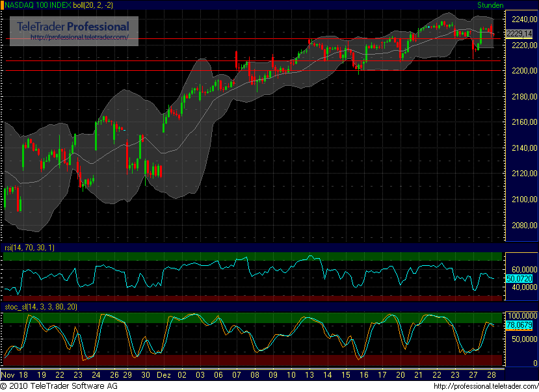
Task: Click the stoc_sl(14, 3, 3, 80, 20) label
Action: (x=42, y=307)
